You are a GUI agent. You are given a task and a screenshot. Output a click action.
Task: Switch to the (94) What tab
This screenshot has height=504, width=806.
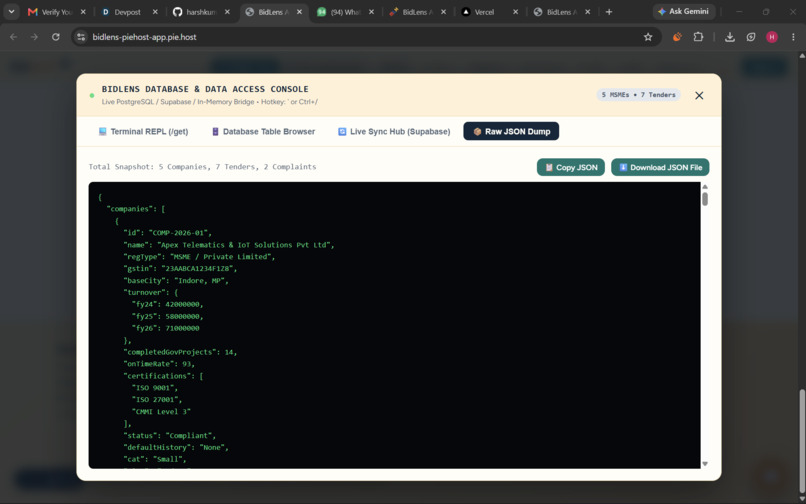point(345,12)
